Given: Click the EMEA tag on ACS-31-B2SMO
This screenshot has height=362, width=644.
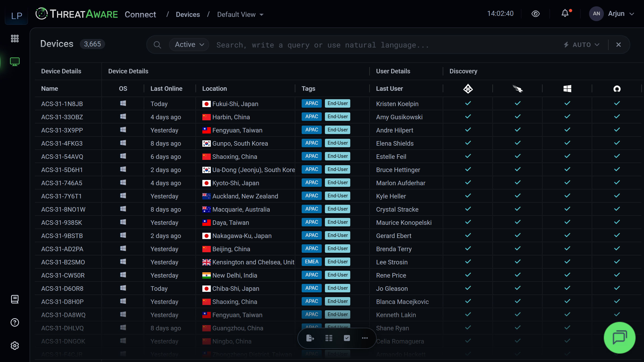Looking at the screenshot, I should tap(311, 262).
